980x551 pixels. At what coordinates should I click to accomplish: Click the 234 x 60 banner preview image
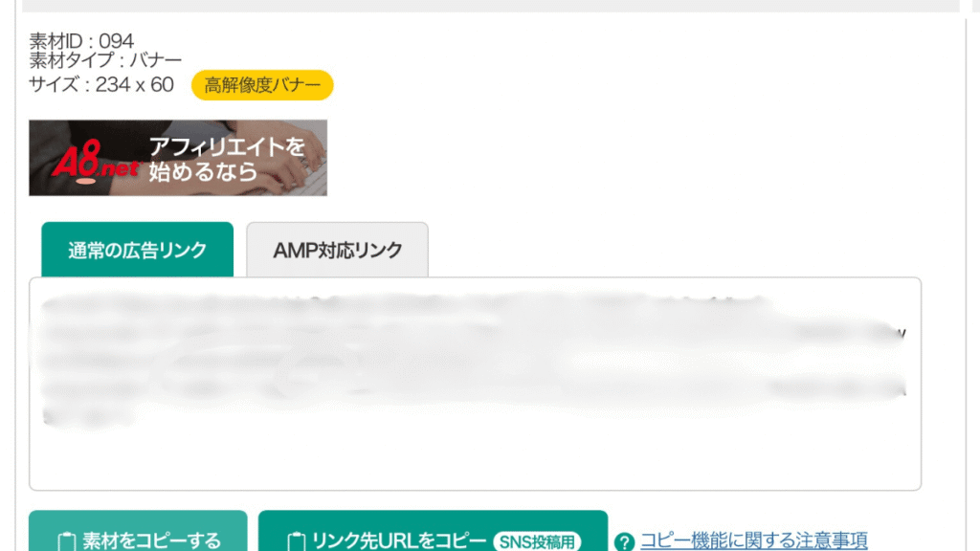178,158
